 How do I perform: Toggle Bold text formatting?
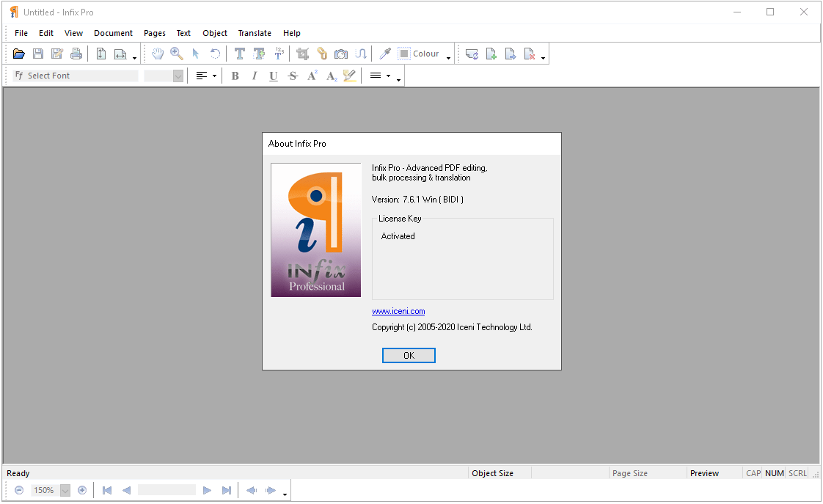coord(235,76)
